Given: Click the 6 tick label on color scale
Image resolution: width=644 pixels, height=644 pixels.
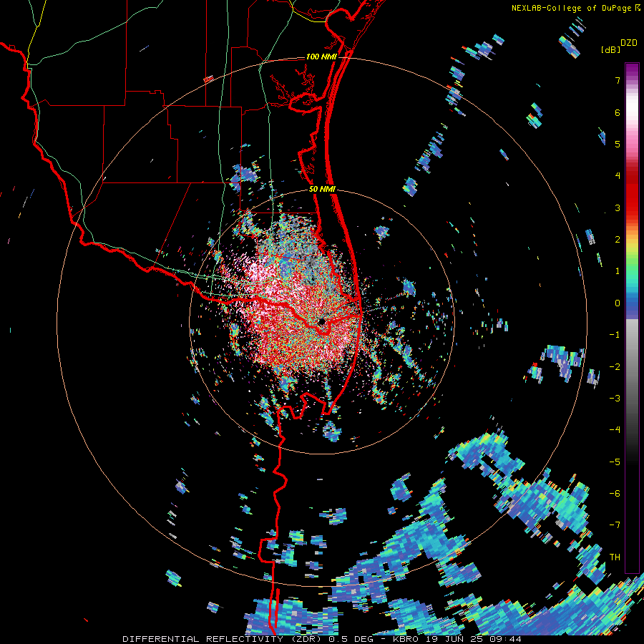Looking at the screenshot, I should 618,112.
